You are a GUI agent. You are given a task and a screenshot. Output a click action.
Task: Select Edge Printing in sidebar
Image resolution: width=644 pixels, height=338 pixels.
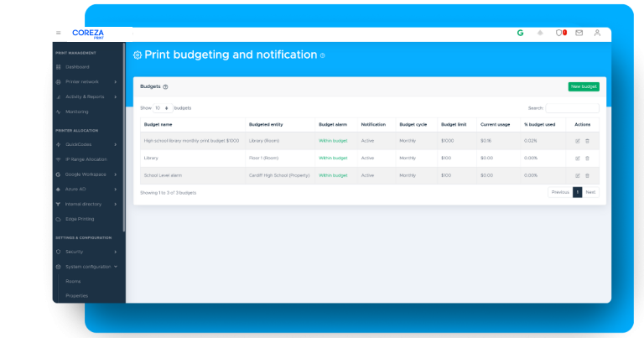point(80,219)
